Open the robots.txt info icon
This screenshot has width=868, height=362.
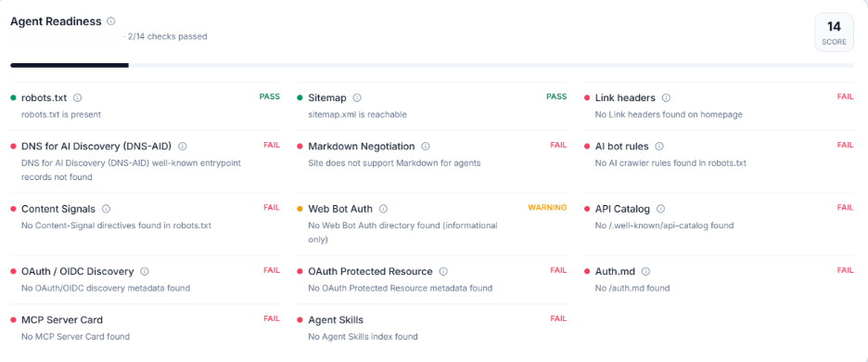78,97
